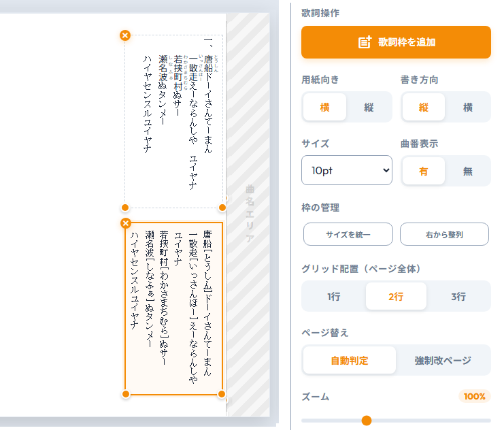Screen dimensions: 504x441
Task: Click the ページ替え label
Action: [324, 332]
